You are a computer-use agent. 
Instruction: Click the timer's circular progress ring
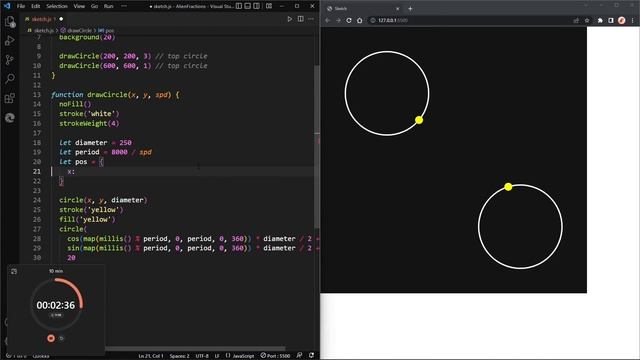(x=56, y=304)
